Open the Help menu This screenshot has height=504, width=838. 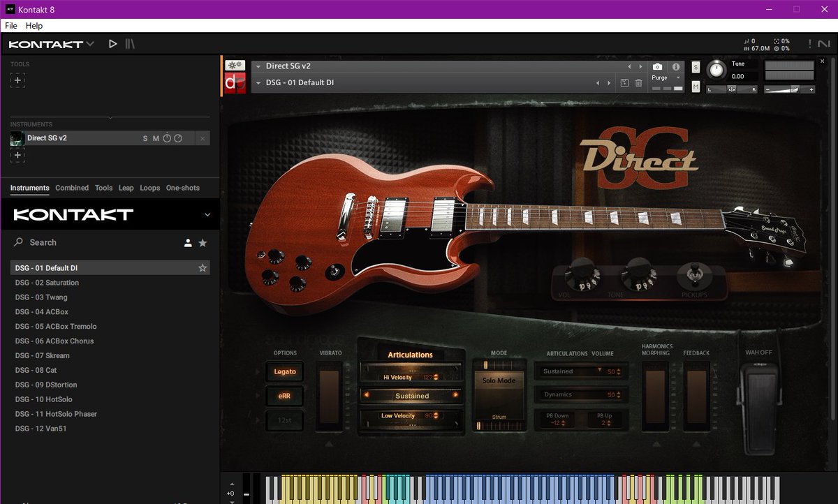(34, 26)
